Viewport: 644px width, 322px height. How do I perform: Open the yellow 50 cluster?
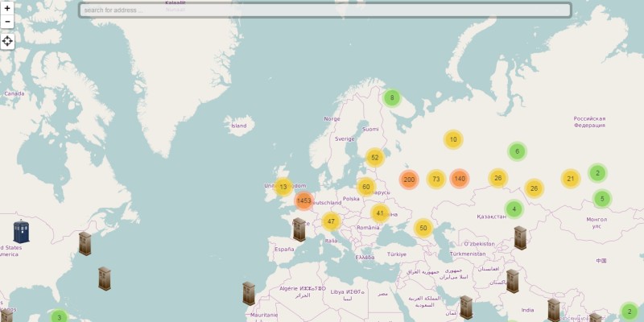(423, 228)
